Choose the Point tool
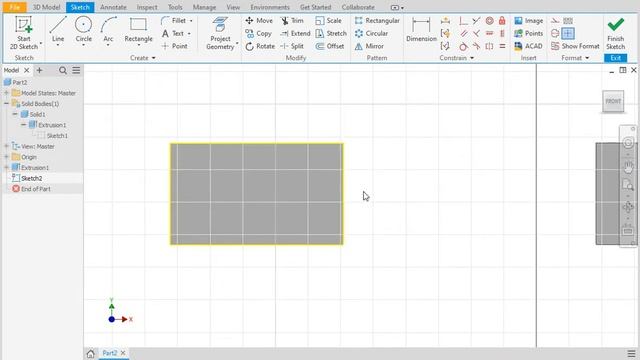Image resolution: width=640 pixels, height=360 pixels. [175, 46]
